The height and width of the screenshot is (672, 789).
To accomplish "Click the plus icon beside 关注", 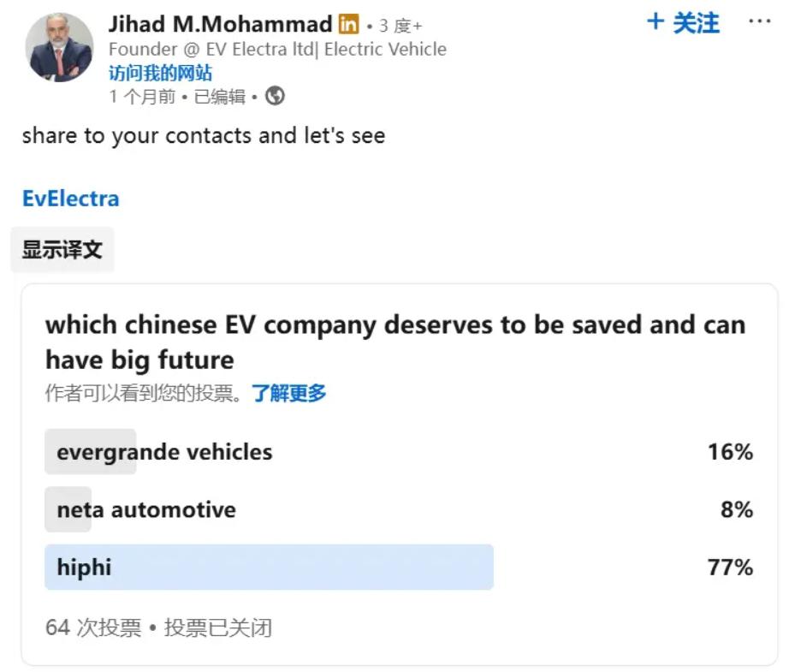I will pos(656,21).
